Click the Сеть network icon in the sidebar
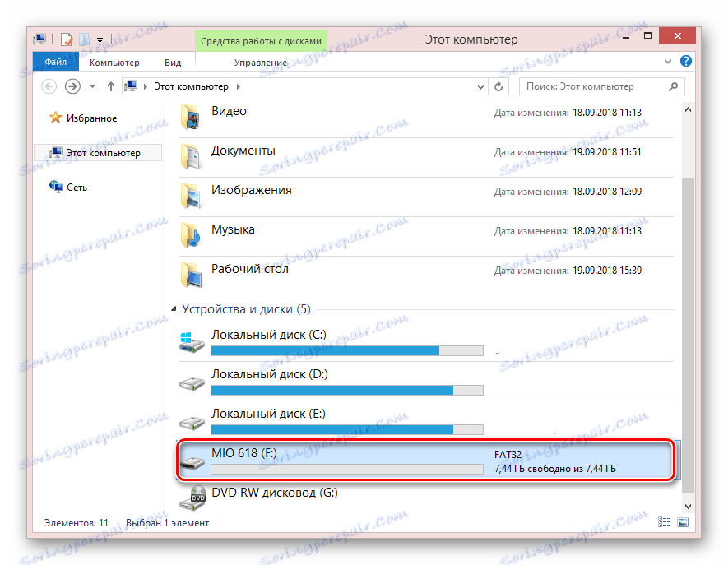This screenshot has height=565, width=728. tap(56, 187)
